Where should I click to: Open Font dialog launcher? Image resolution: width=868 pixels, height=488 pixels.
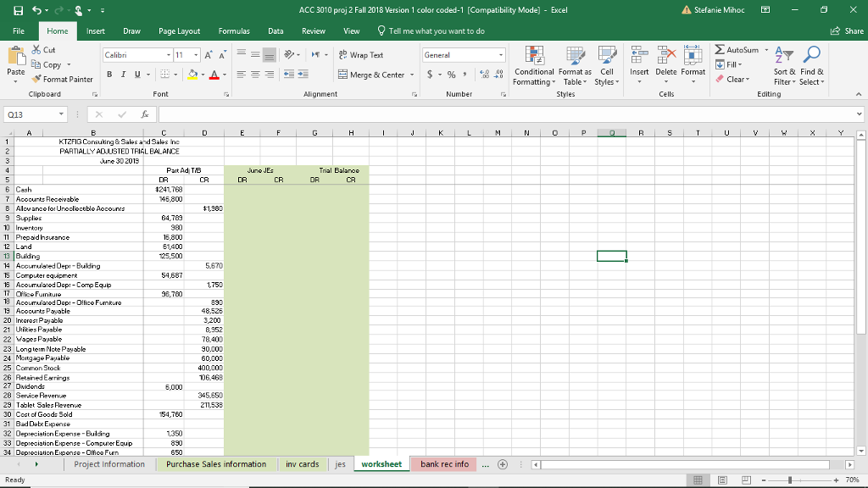(x=226, y=95)
